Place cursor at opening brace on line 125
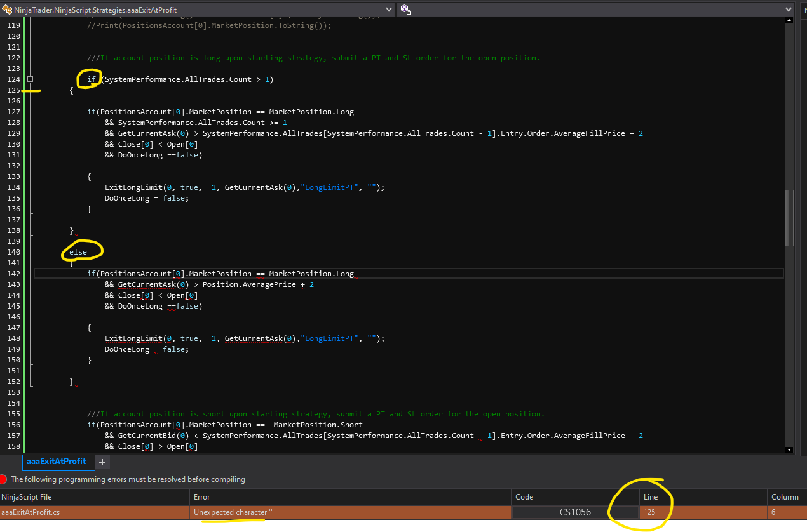Image resolution: width=807 pixels, height=532 pixels. click(x=72, y=90)
